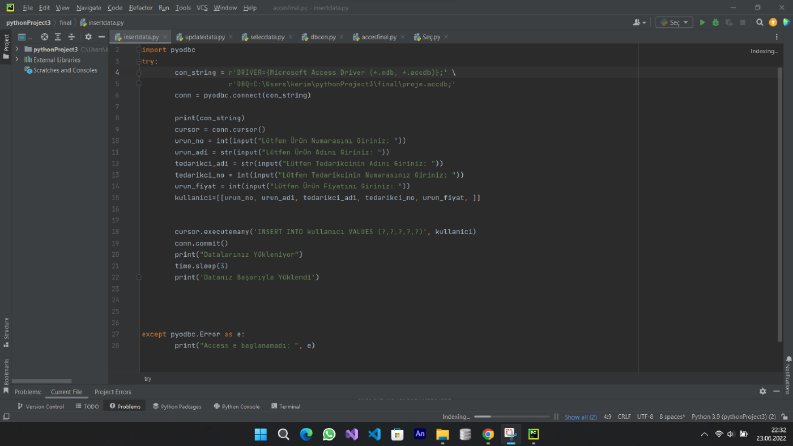Open the Seç run configuration dropdown

674,22
